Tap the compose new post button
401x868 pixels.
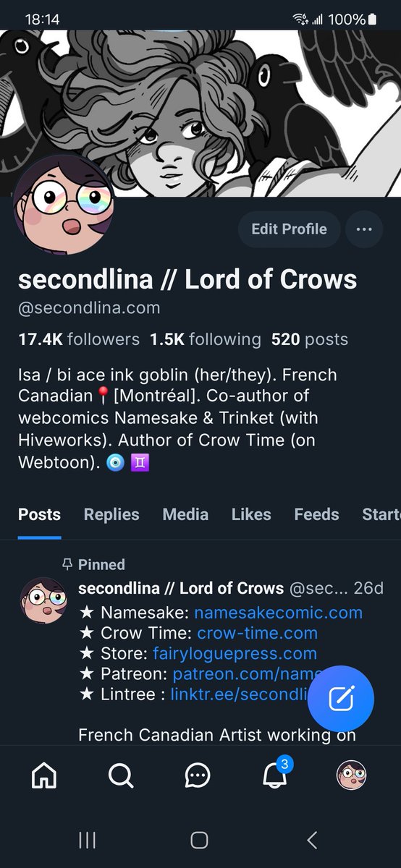tap(341, 699)
